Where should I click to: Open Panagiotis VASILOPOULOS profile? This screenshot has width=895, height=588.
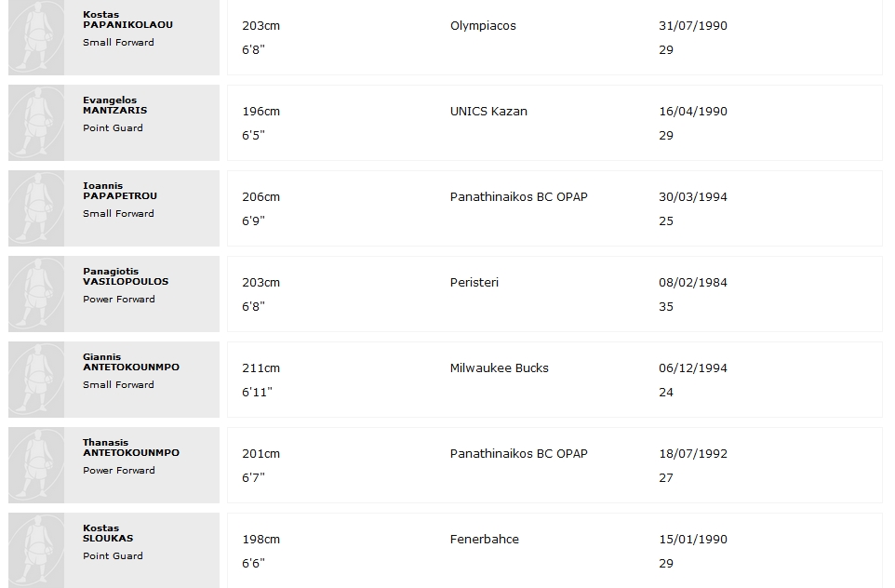click(126, 276)
